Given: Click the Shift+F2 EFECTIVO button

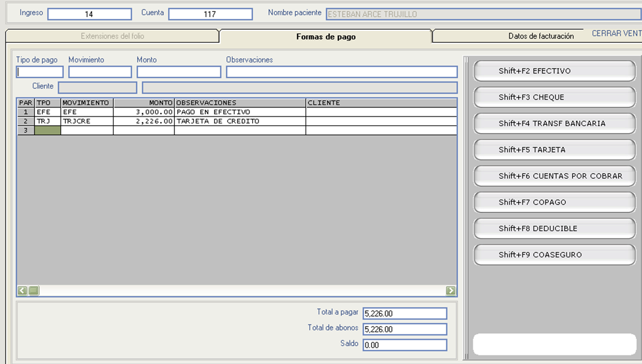Looking at the screenshot, I should tap(554, 71).
